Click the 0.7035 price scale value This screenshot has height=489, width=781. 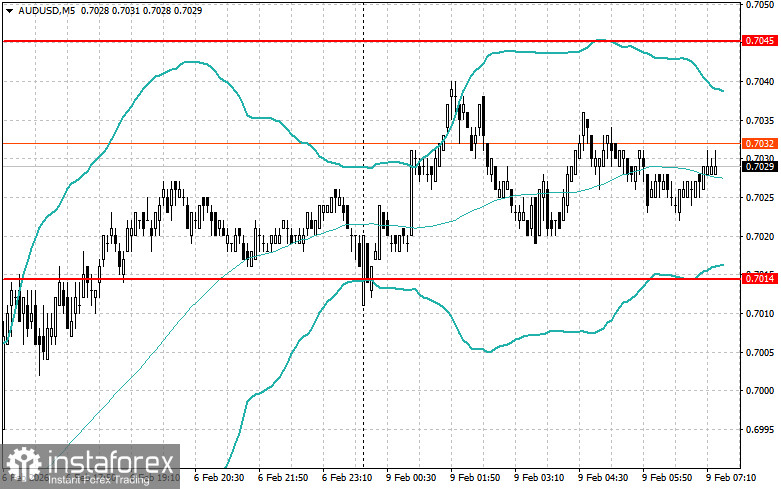coord(760,121)
